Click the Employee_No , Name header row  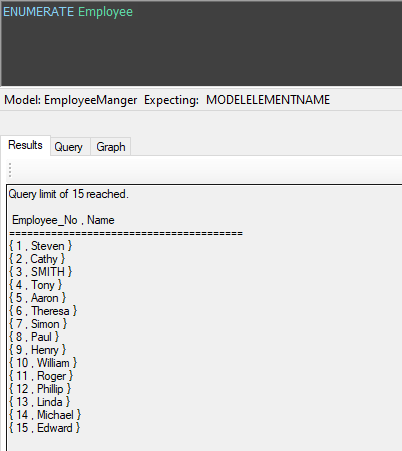[63, 220]
